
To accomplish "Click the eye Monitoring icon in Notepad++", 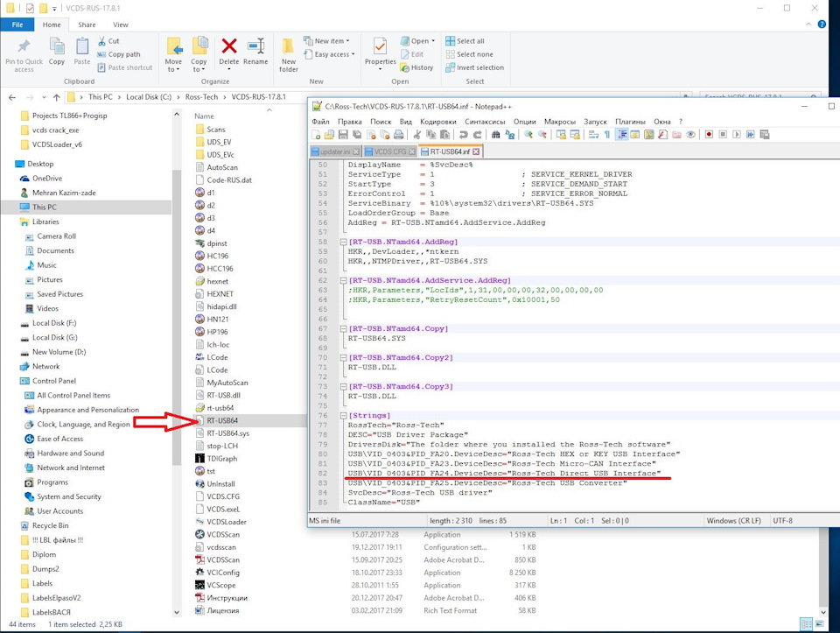I will point(691,135).
